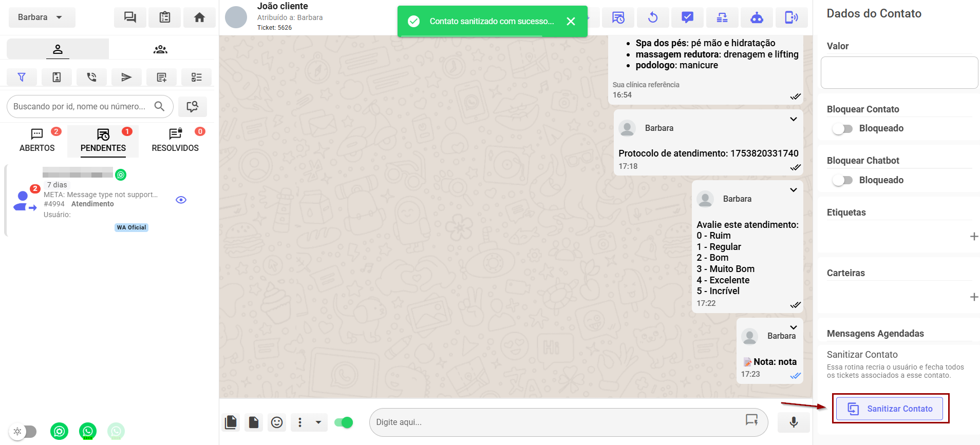Click the return ticket arrow icon
The width and height of the screenshot is (980, 445).
click(652, 17)
